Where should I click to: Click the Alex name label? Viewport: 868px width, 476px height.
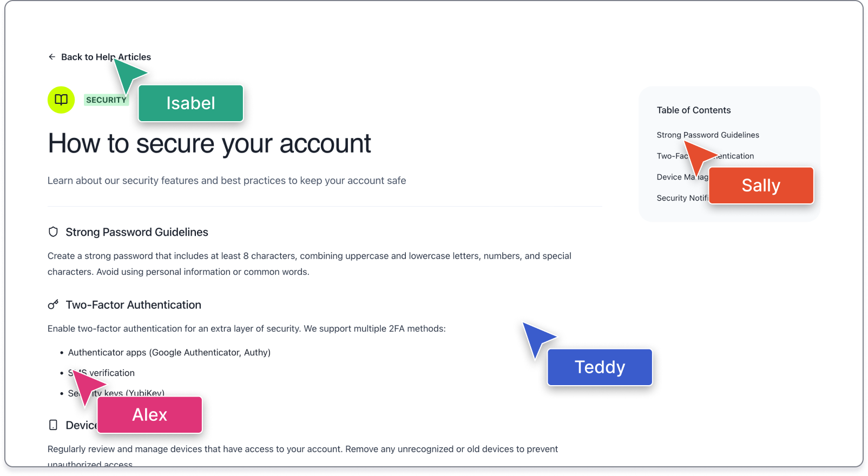(x=150, y=415)
